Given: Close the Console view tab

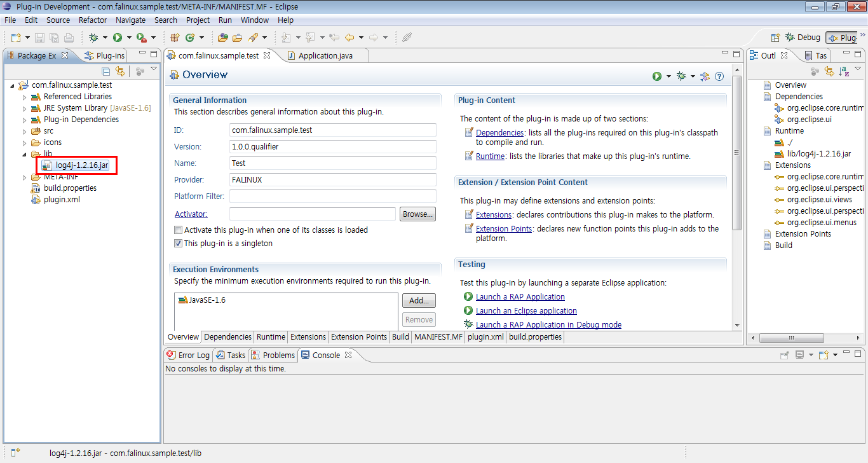Looking at the screenshot, I should point(348,355).
